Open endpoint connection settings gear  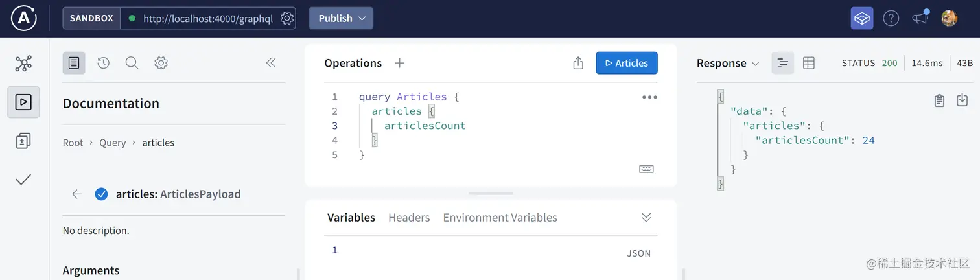[286, 18]
